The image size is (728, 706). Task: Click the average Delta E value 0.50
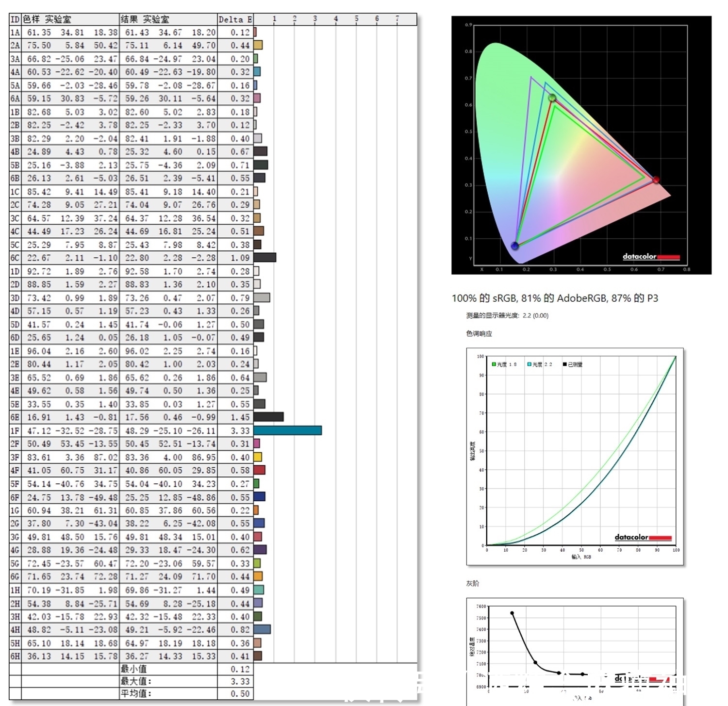tap(240, 694)
